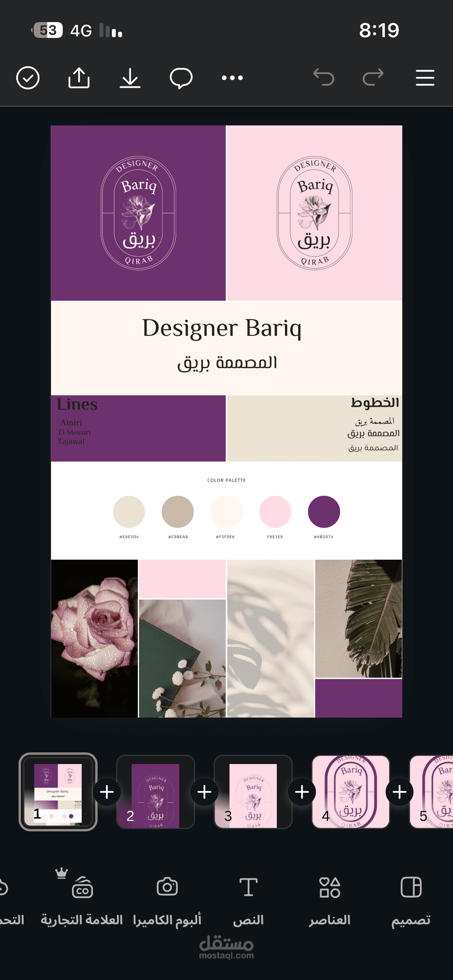Add page between pages 1 and 2
Viewport: 453px width, 980px height.
pyautogui.click(x=107, y=792)
